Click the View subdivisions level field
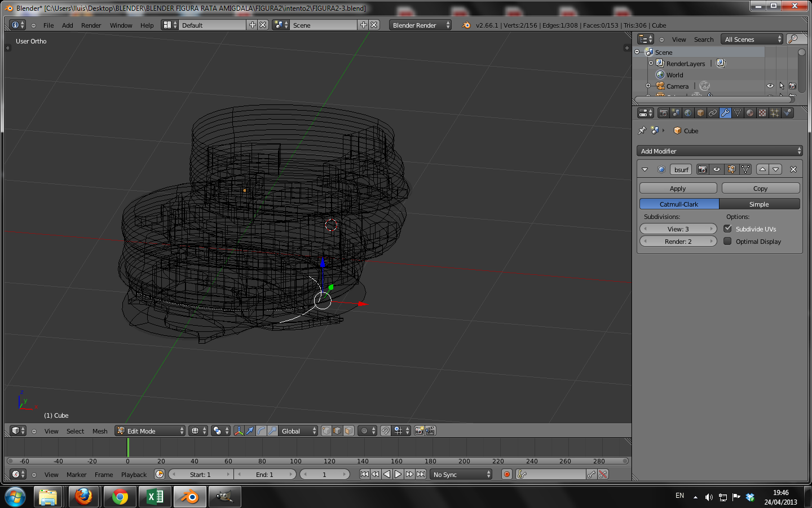812x508 pixels. (678, 229)
